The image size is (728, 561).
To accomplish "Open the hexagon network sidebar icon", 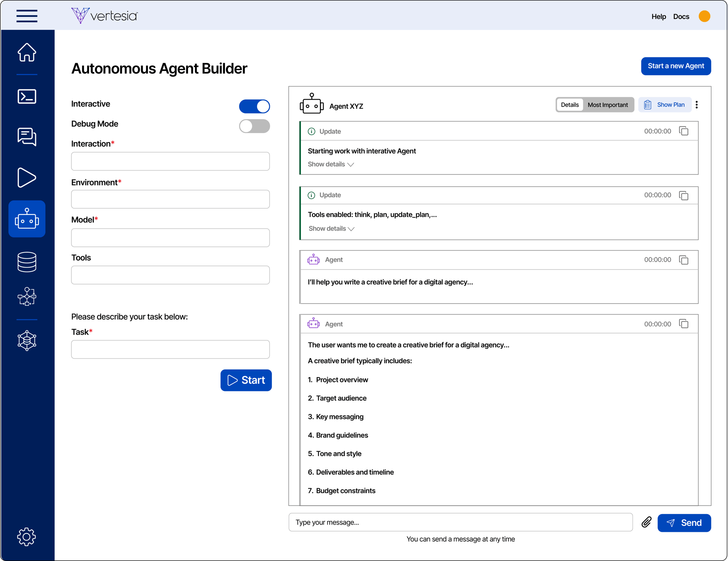I will (27, 340).
